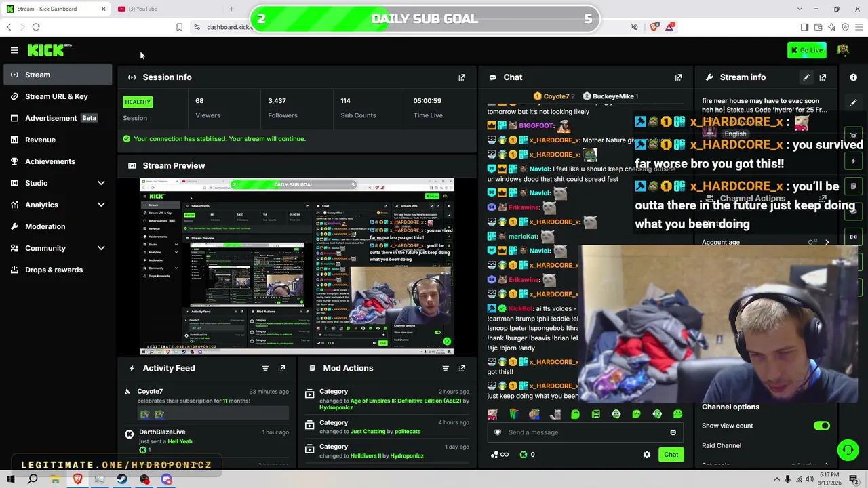Image resolution: width=868 pixels, height=488 pixels.
Task: Reload the Kick dashboard page
Action: click(x=36, y=27)
